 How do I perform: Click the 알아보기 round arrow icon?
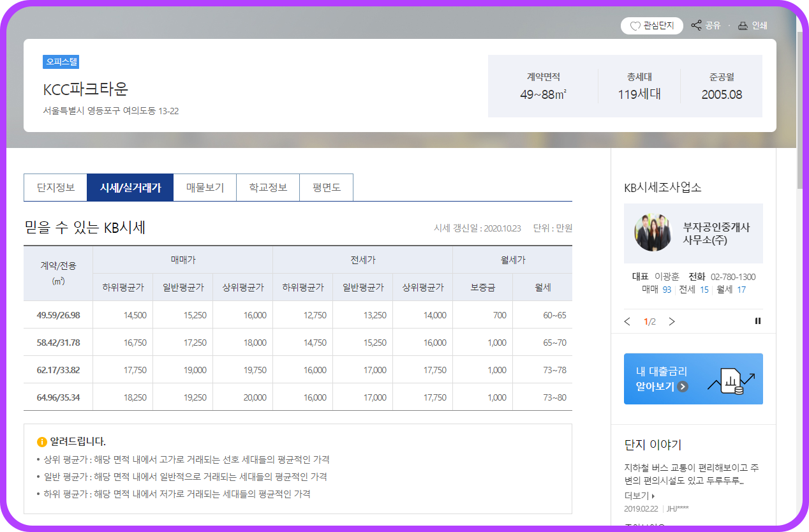click(683, 386)
